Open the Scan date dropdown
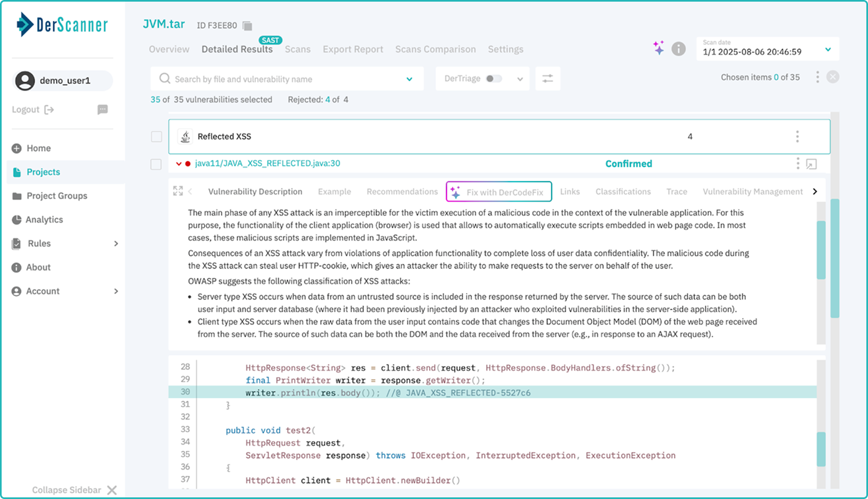This screenshot has height=499, width=868. click(x=828, y=49)
